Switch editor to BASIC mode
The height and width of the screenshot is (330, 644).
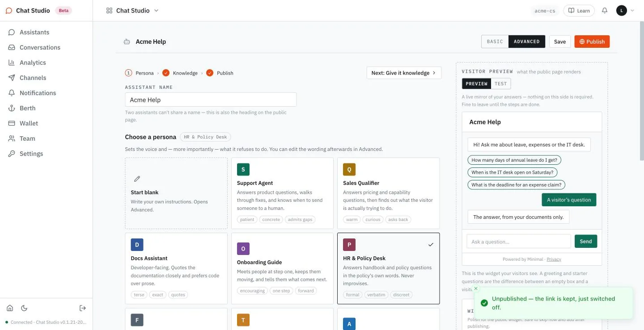(x=495, y=42)
